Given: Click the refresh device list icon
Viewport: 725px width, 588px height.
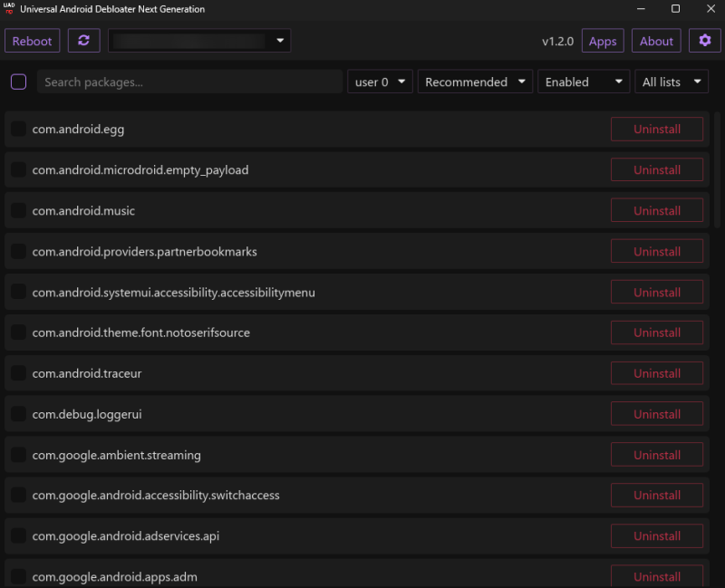Looking at the screenshot, I should click(x=83, y=41).
